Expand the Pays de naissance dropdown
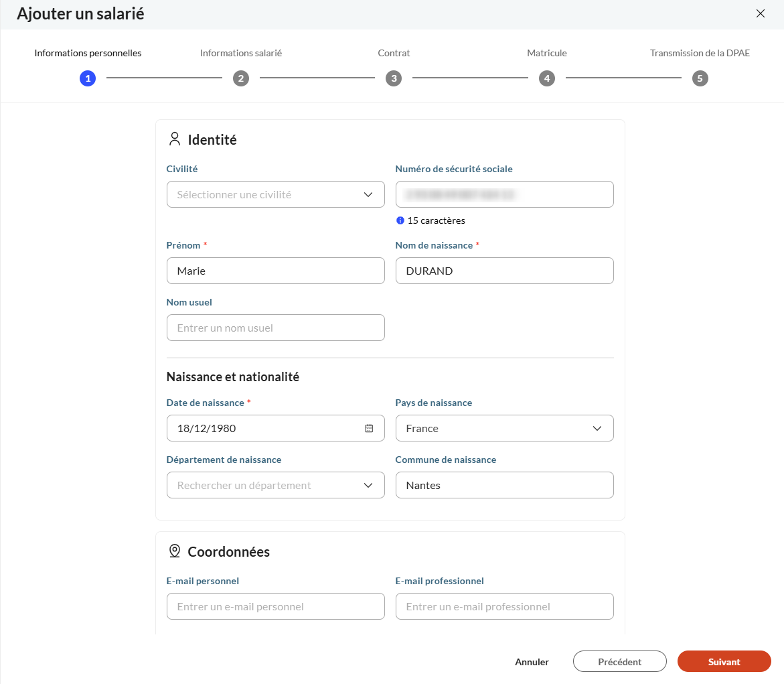The image size is (784, 684). tap(504, 429)
